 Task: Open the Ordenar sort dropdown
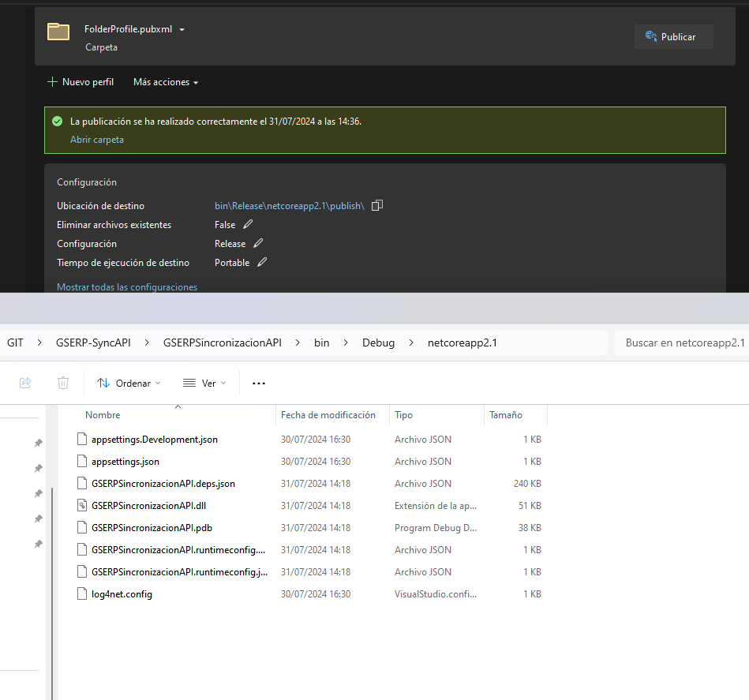point(129,383)
